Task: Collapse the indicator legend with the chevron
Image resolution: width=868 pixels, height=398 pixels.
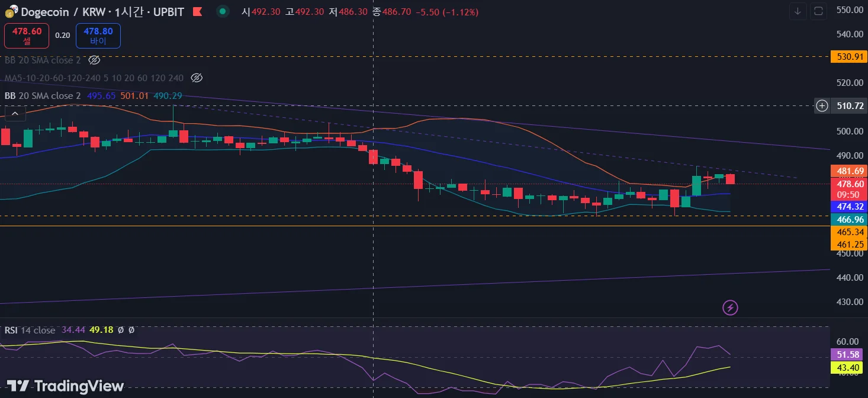Action: (15, 114)
